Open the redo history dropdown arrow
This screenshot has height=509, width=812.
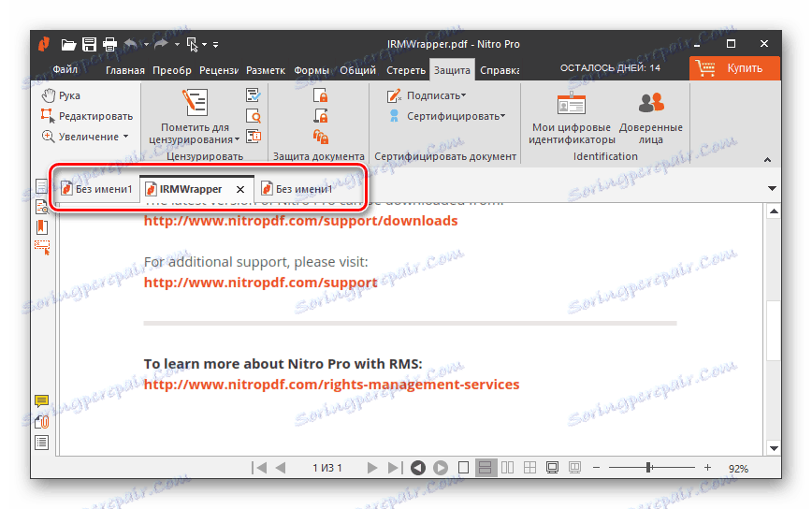tap(177, 45)
